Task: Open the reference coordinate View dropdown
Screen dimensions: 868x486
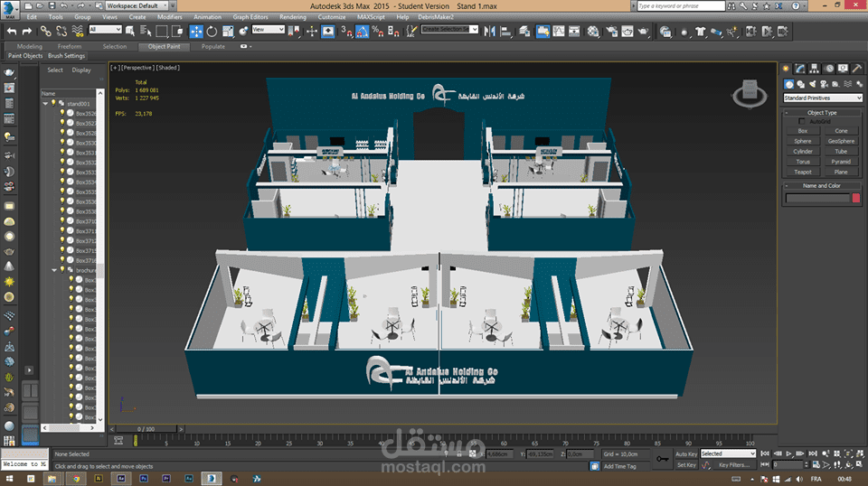Action: (268, 29)
